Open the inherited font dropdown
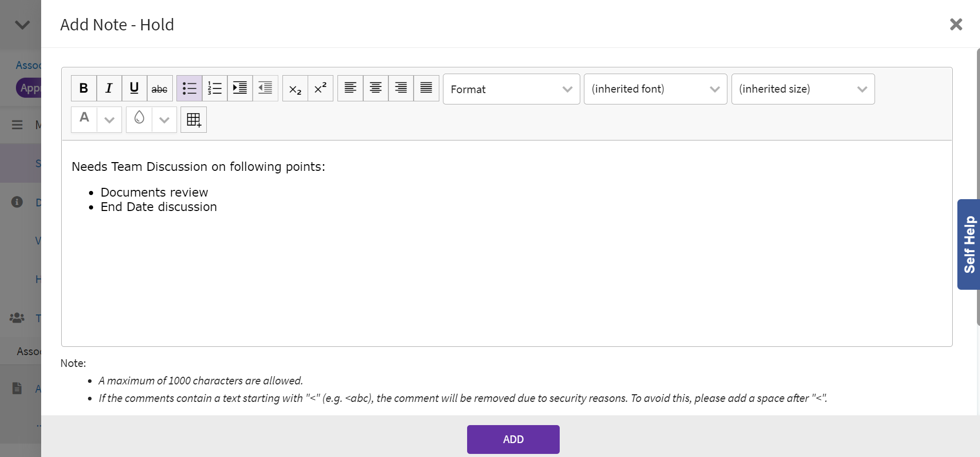Screen dimensions: 980x457 [x=655, y=89]
